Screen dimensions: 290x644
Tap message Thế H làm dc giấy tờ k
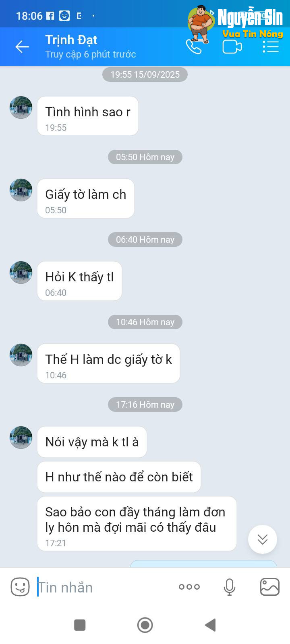click(109, 363)
